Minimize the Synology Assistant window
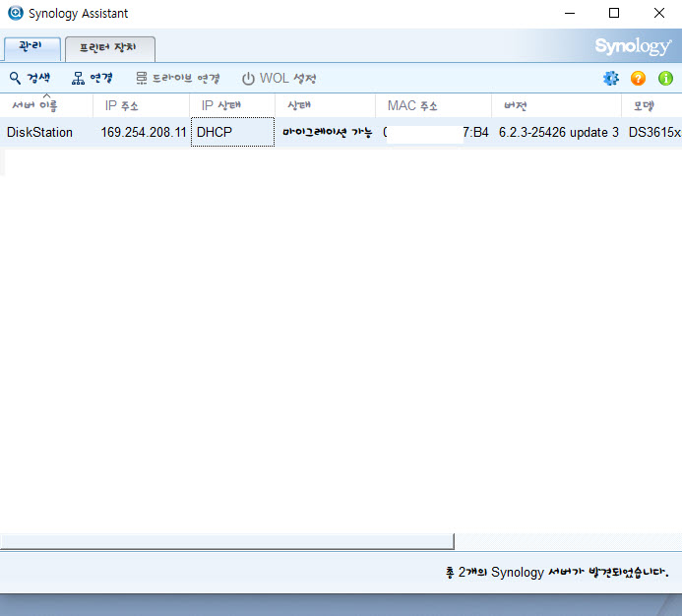682x616 pixels. pos(570,13)
